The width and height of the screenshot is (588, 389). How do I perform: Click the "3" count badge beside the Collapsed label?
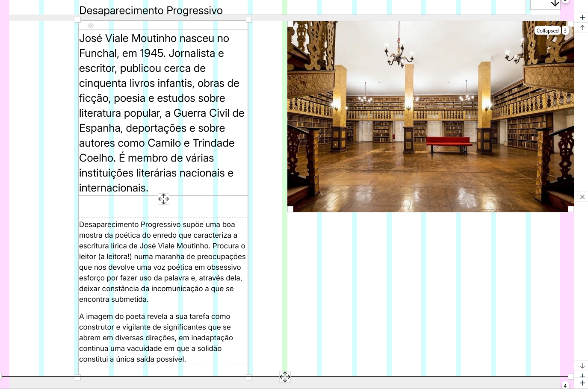coord(565,30)
